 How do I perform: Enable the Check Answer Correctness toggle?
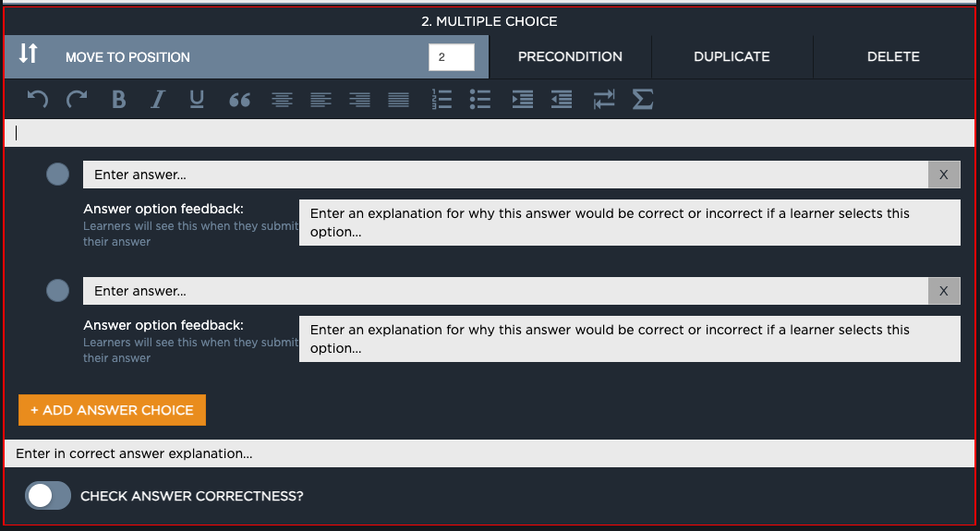(x=48, y=496)
